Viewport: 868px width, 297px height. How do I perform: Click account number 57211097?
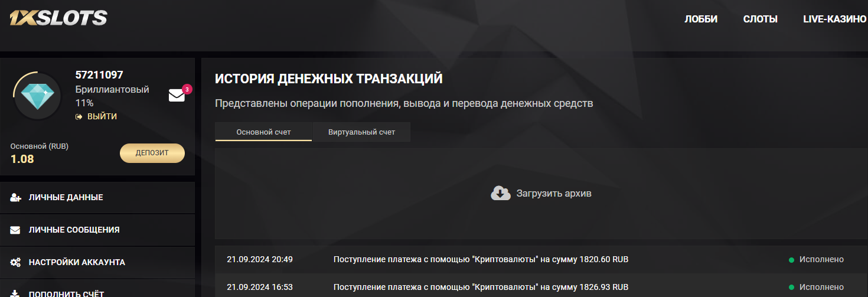[99, 75]
